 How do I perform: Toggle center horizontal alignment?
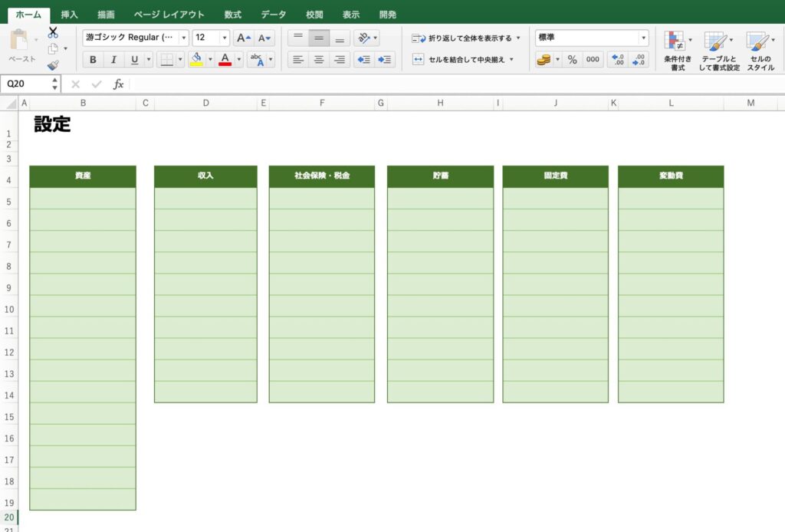coord(319,59)
